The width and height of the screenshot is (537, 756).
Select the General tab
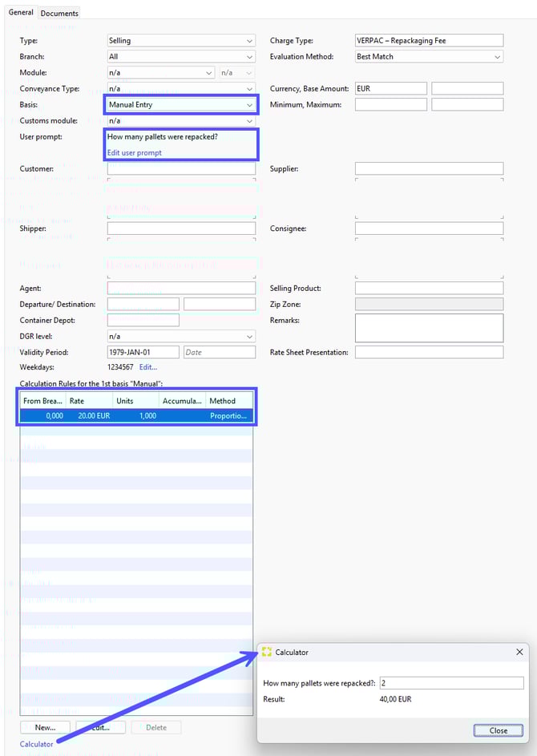[x=21, y=13]
